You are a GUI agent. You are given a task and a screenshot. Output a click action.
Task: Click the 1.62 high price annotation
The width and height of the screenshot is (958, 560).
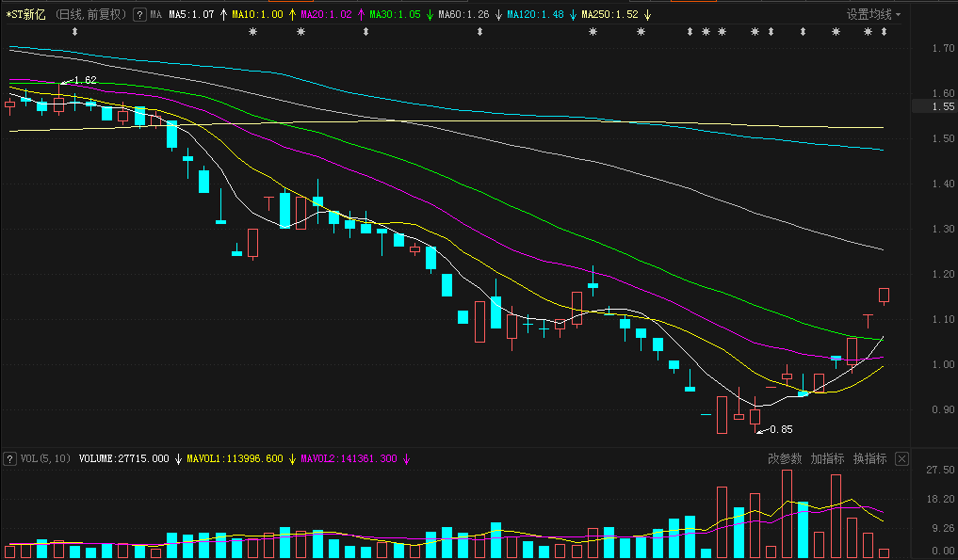pyautogui.click(x=85, y=80)
